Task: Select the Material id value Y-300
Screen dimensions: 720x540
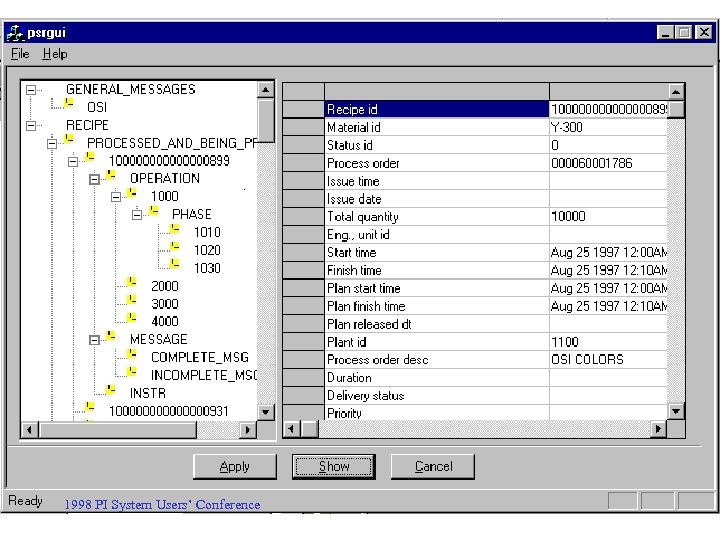Action: (608, 127)
